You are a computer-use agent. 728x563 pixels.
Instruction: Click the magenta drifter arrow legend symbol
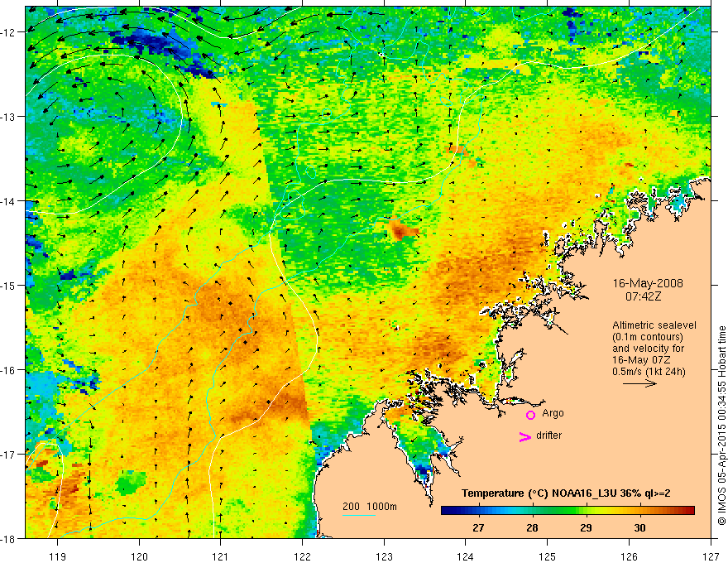click(x=525, y=436)
